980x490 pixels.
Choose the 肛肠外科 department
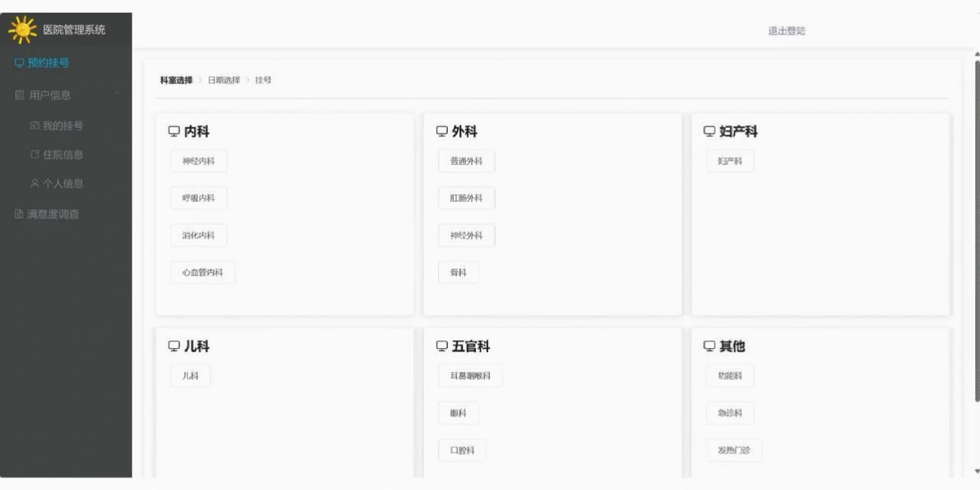tap(466, 198)
